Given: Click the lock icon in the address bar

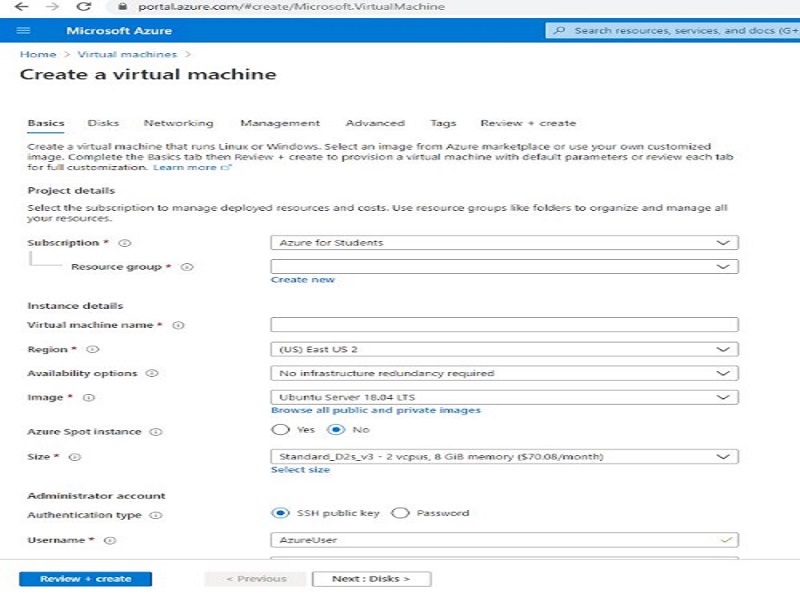Looking at the screenshot, I should click(122, 7).
